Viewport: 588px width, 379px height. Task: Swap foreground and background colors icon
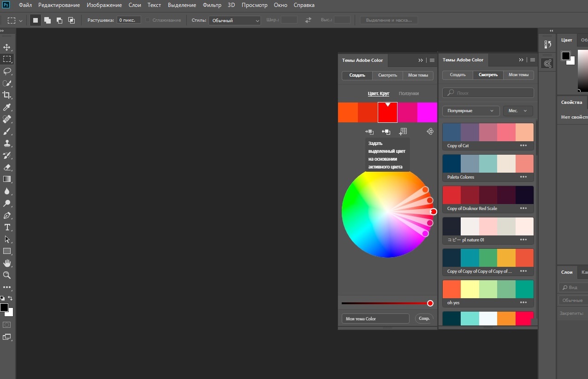click(x=10, y=298)
